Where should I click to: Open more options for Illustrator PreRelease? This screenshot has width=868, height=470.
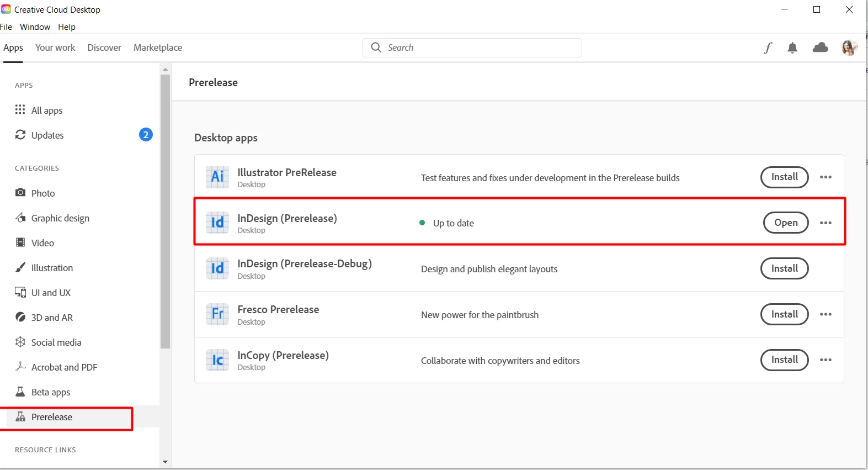826,177
